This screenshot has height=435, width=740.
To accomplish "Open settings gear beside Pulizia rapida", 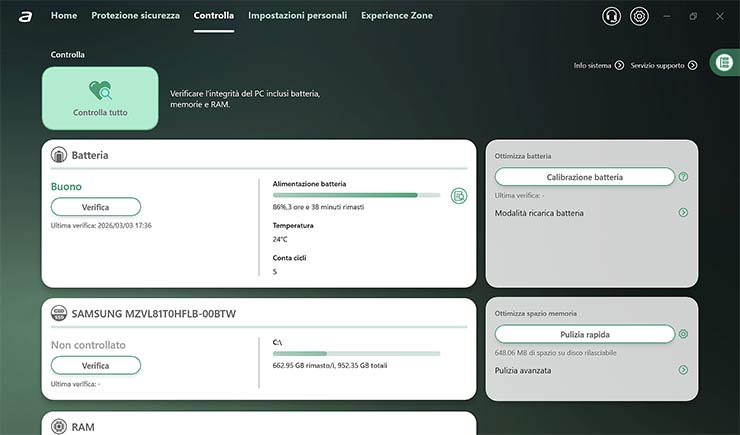I will pos(683,334).
